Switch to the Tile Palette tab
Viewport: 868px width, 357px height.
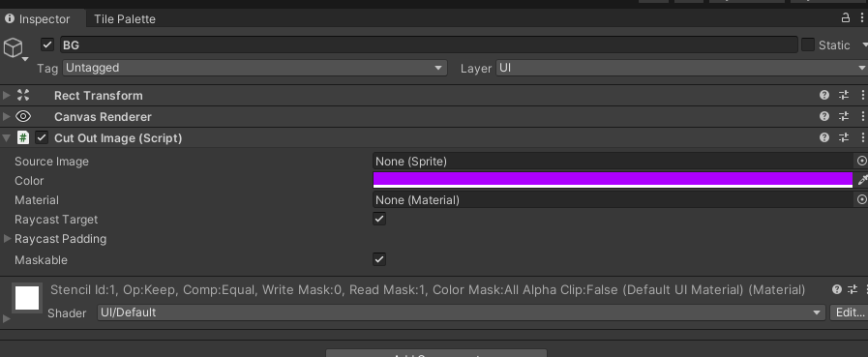pos(125,18)
